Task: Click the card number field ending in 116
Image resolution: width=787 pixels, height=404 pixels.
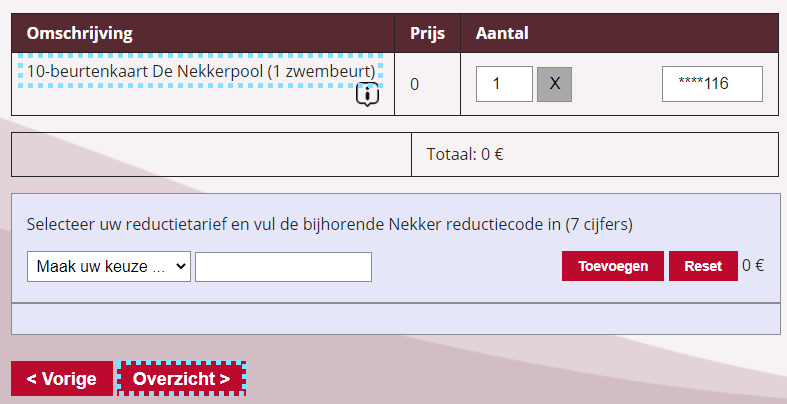Action: click(x=712, y=84)
